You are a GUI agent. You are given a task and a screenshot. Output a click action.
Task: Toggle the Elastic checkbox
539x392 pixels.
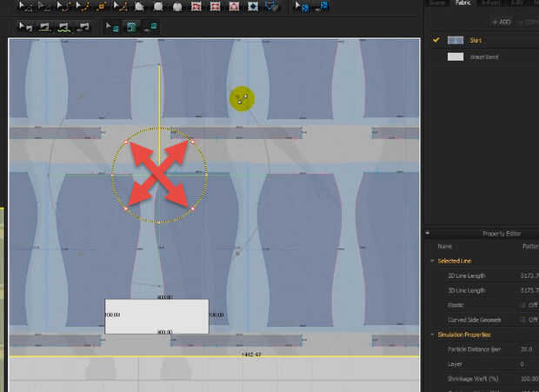522,305
